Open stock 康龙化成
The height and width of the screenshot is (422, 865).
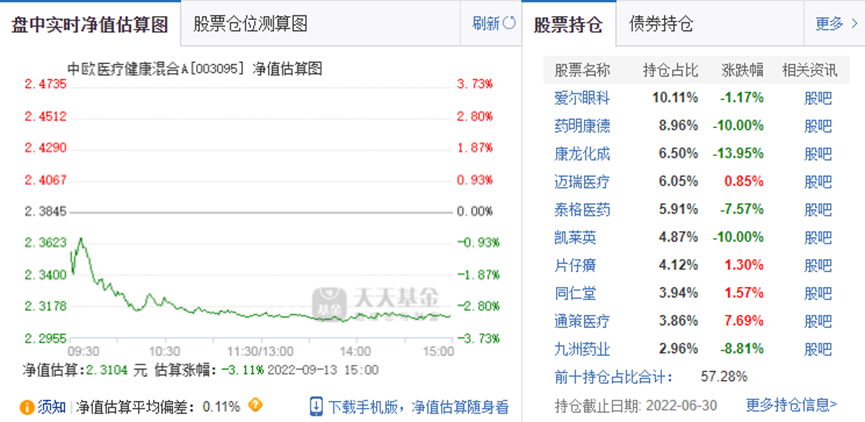(582, 153)
